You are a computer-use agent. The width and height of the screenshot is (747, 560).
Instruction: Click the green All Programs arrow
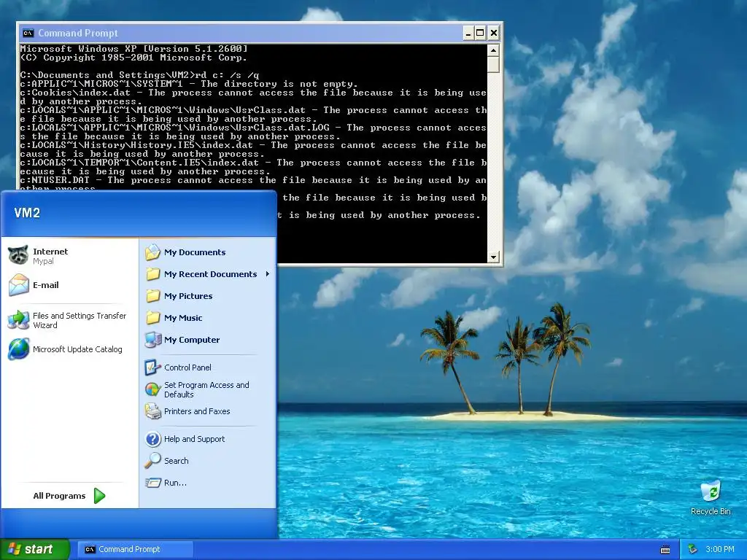click(x=99, y=496)
